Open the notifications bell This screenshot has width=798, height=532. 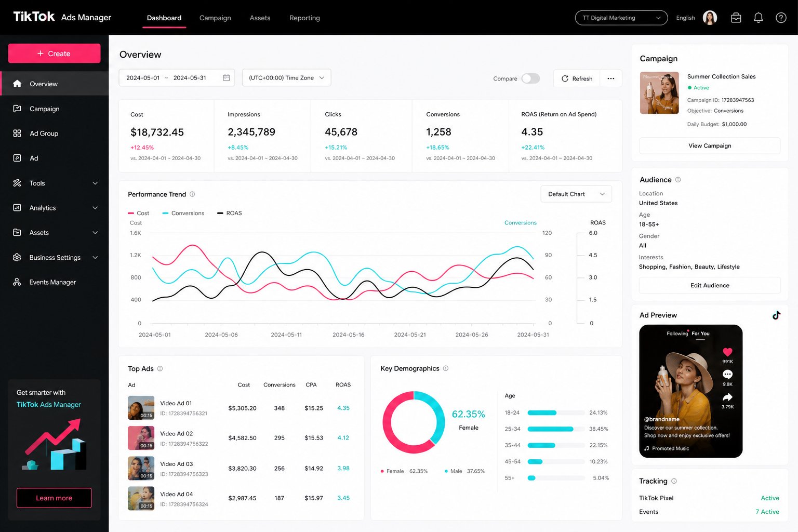pyautogui.click(x=759, y=18)
